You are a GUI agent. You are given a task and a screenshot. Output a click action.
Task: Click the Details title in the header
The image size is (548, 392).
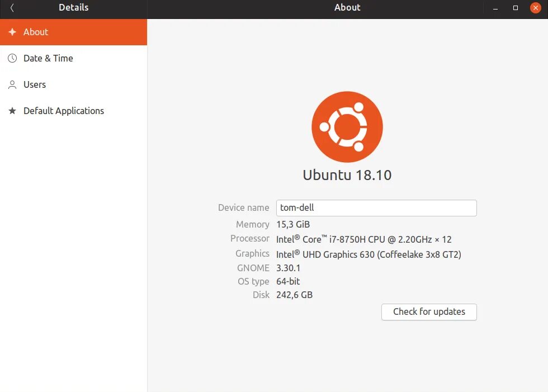(x=73, y=7)
